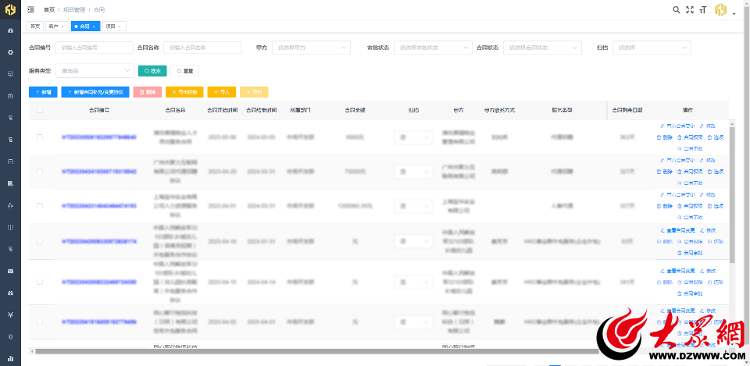Switch to the 首页 page tab

[x=35, y=26]
